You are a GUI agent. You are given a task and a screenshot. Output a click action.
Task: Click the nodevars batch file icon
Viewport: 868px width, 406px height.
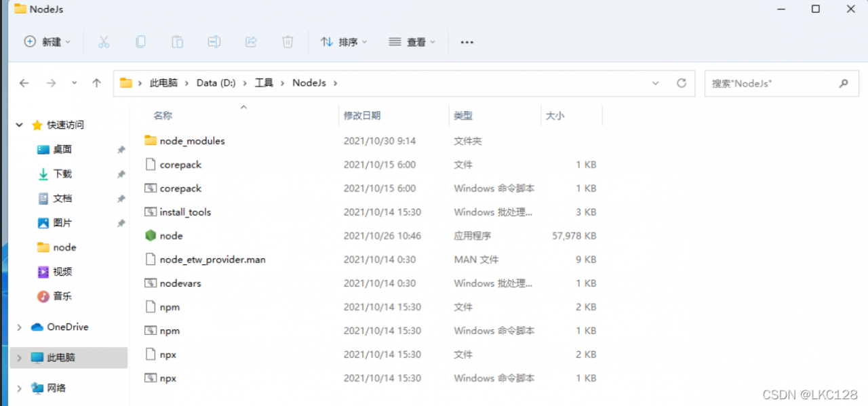pos(151,283)
